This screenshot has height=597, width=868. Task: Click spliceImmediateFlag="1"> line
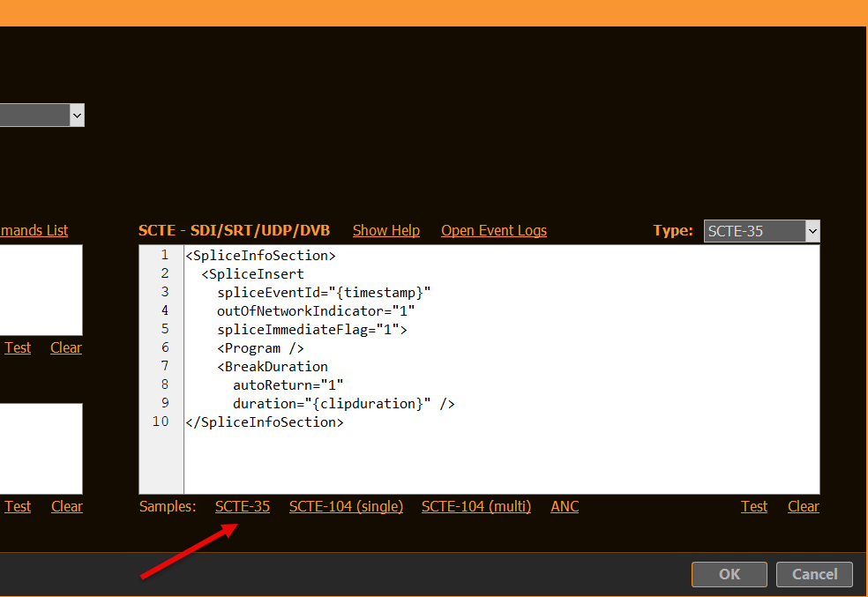(x=311, y=329)
